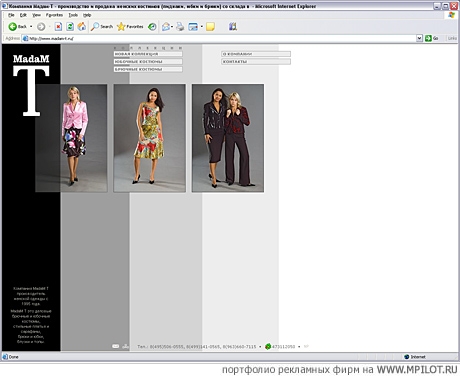
Task: Open the Новая коллекция link
Action: pos(148,54)
